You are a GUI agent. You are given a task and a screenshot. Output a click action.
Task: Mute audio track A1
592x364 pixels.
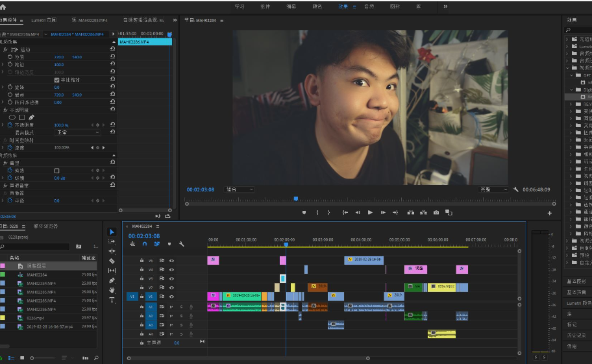coord(171,307)
